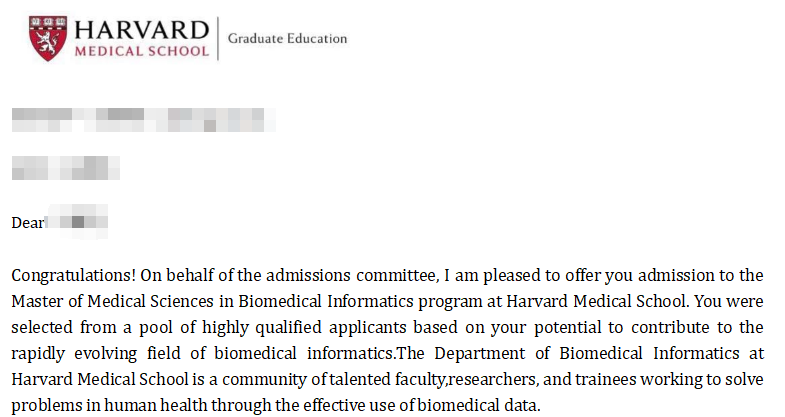Click the words rapidly evolving field
The height and width of the screenshot is (417, 785).
pos(84,353)
